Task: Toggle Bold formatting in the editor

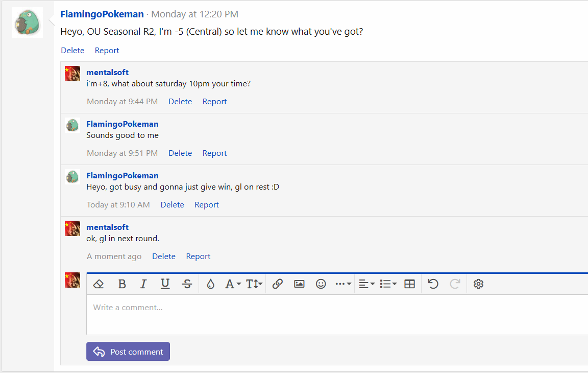Action: 122,284
